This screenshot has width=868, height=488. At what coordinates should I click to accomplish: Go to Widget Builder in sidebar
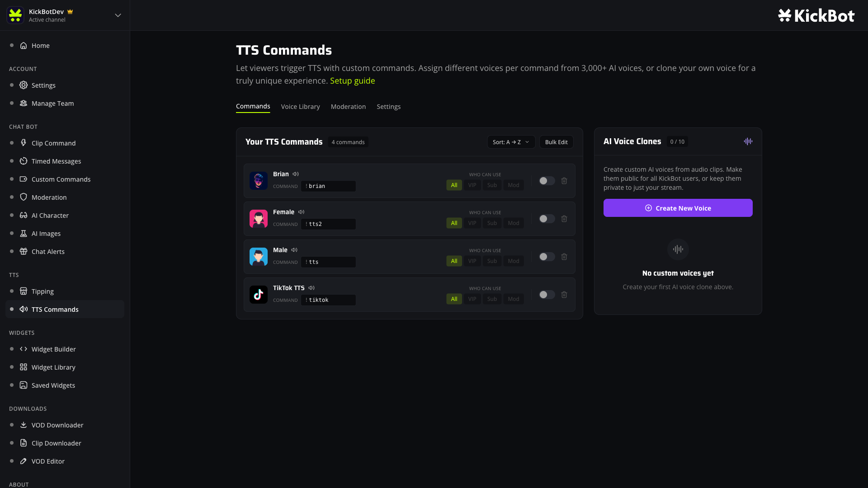(65, 349)
